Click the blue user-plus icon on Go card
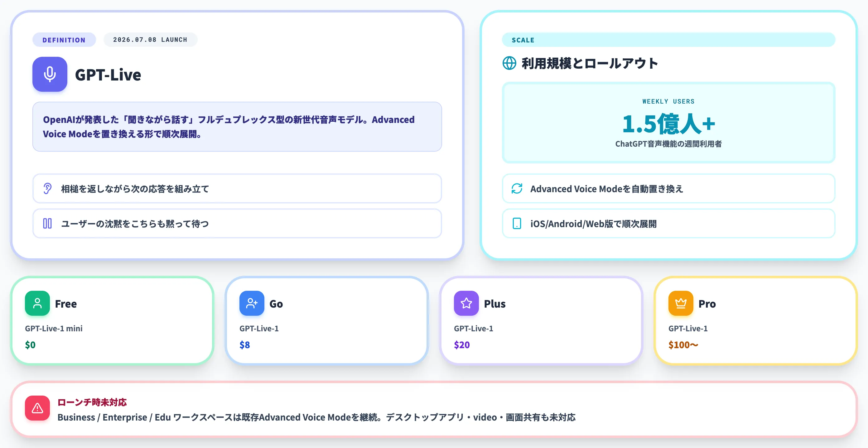This screenshot has width=868, height=448. pyautogui.click(x=252, y=303)
